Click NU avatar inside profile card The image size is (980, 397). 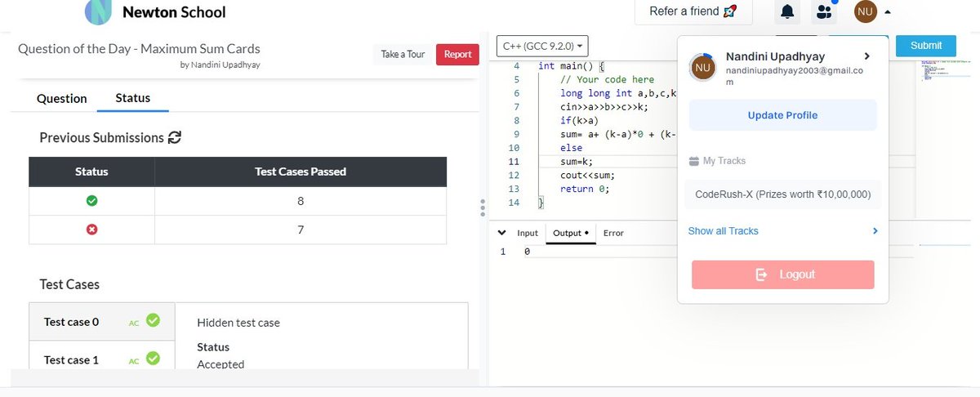tap(703, 68)
